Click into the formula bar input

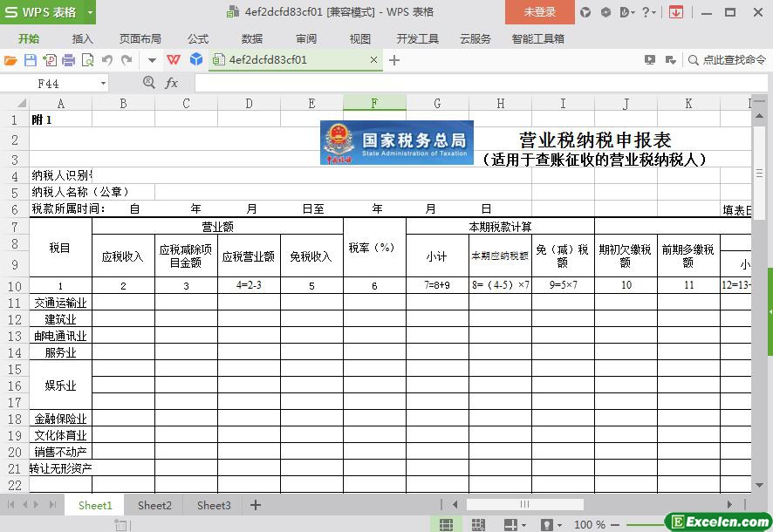(481, 83)
